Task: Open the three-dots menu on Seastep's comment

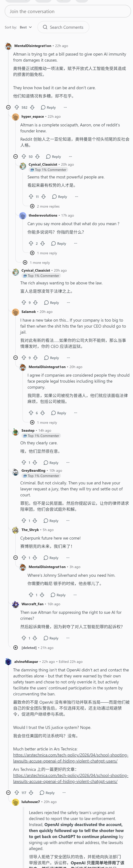Action: coord(68,463)
